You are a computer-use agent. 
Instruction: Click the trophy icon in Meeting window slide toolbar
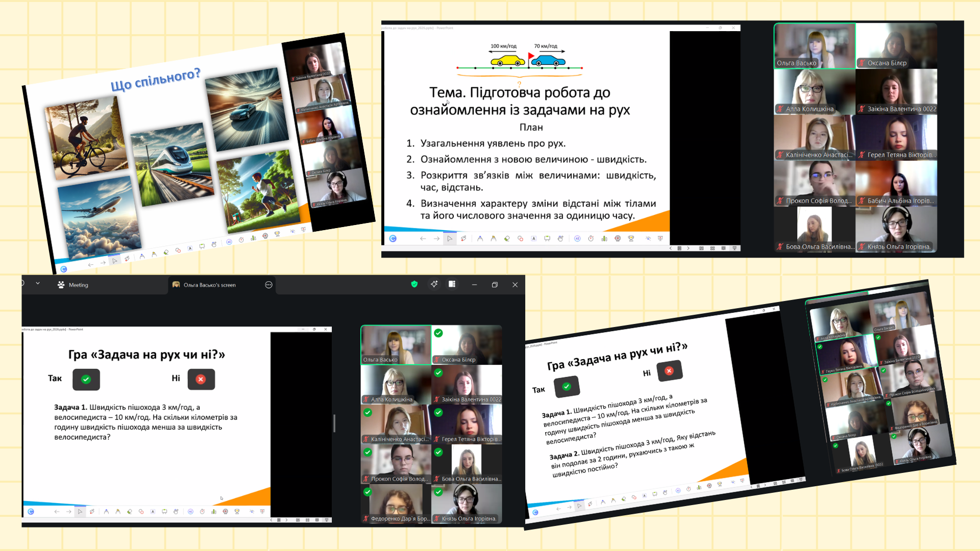click(237, 511)
